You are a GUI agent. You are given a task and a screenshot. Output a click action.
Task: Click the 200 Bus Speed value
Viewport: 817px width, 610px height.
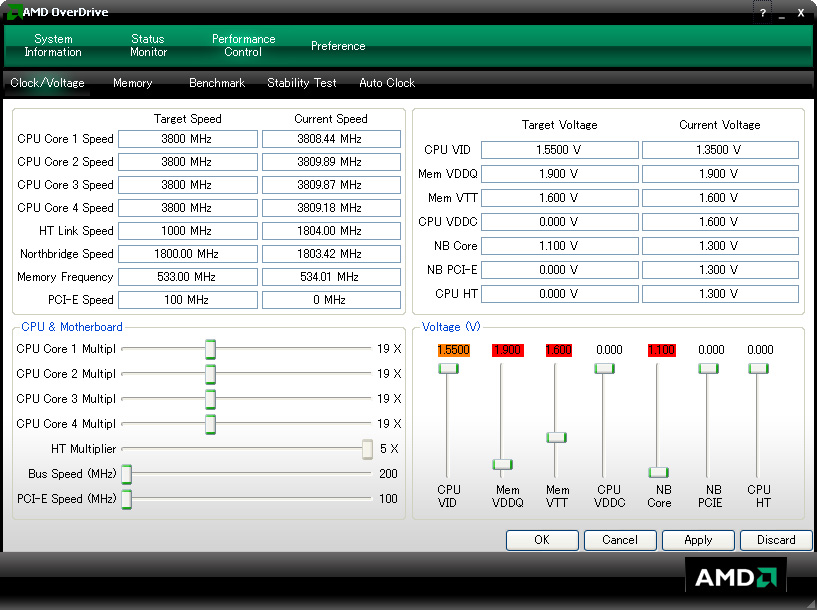click(x=388, y=474)
